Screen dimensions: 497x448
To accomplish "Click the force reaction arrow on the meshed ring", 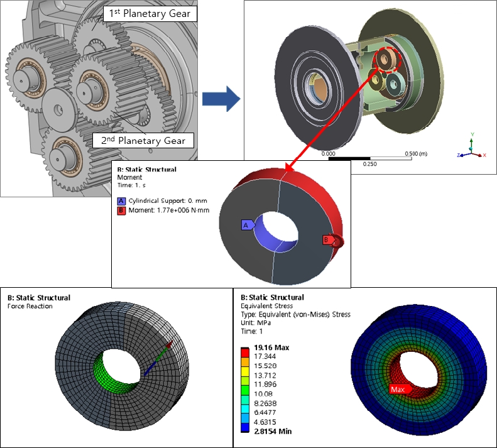I will 158,358.
